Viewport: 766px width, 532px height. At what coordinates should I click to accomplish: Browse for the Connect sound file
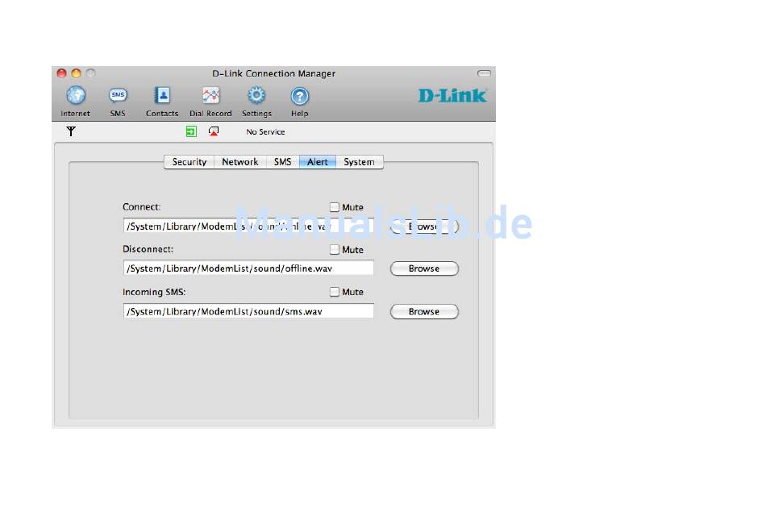424,227
